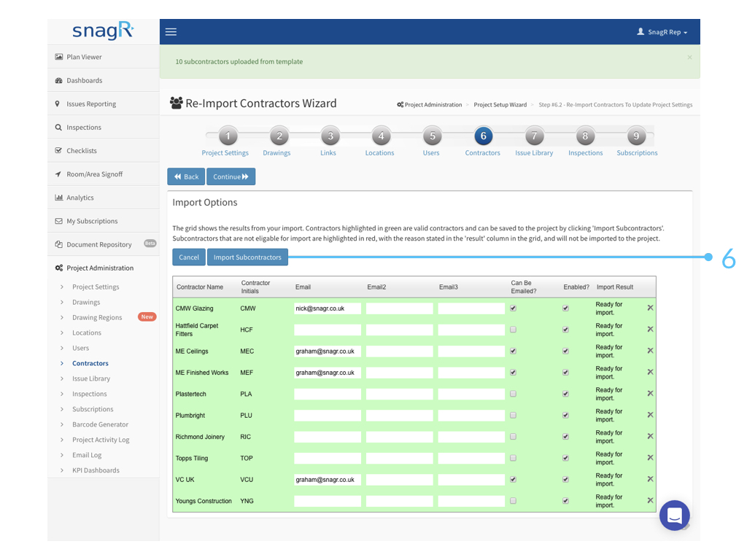This screenshot has height=560, width=747.
Task: Go to wizard step 3 Links
Action: click(330, 136)
